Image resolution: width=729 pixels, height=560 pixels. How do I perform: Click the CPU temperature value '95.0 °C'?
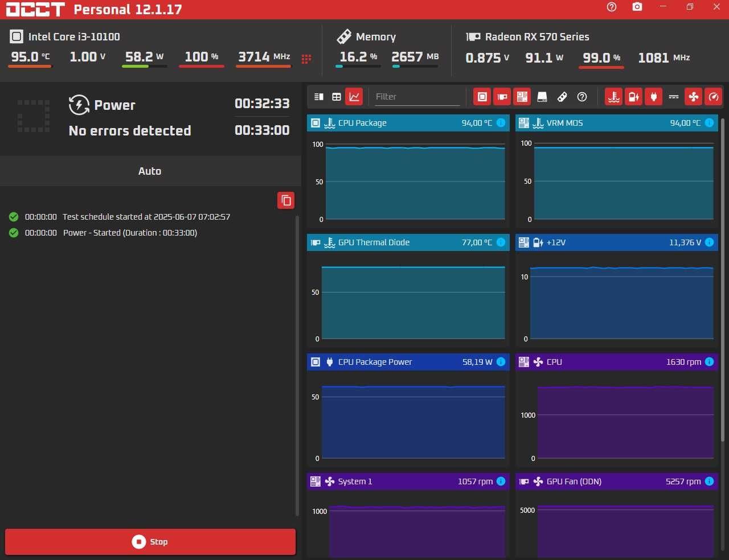31,57
